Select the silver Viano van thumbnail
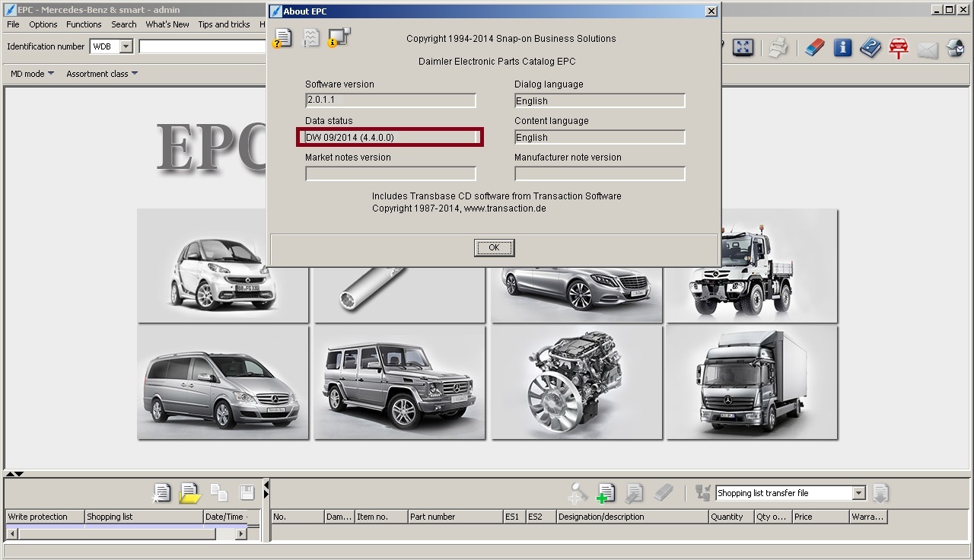974x560 pixels. tap(223, 383)
